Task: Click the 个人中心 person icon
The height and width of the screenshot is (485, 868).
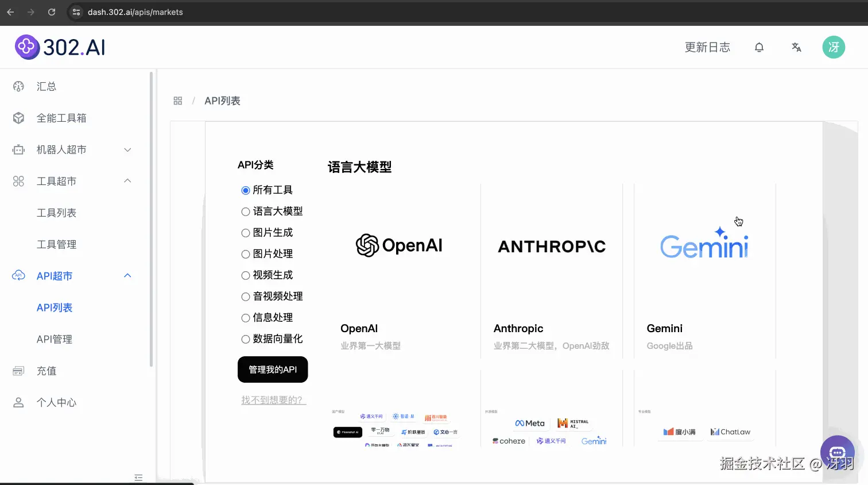Action: pos(18,402)
